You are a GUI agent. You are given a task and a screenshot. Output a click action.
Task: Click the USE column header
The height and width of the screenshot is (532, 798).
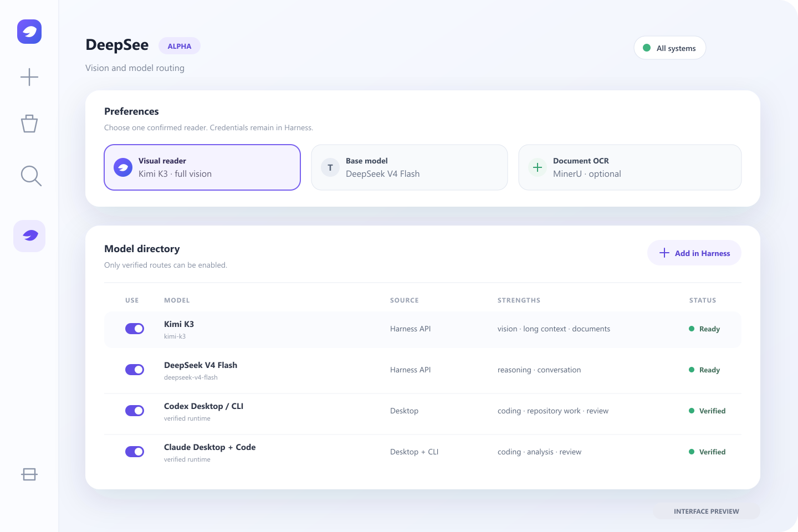click(x=132, y=300)
